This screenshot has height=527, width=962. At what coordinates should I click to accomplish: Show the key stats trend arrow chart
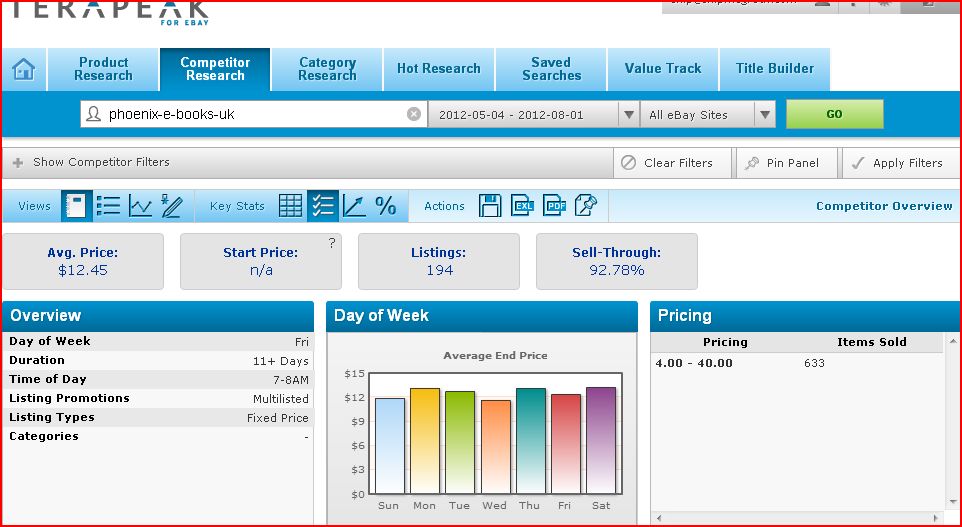tap(354, 206)
